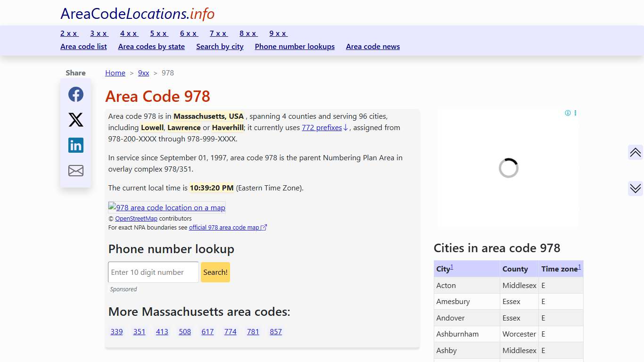The height and width of the screenshot is (362, 644).
Task: Share the page on X
Action: [x=75, y=120]
